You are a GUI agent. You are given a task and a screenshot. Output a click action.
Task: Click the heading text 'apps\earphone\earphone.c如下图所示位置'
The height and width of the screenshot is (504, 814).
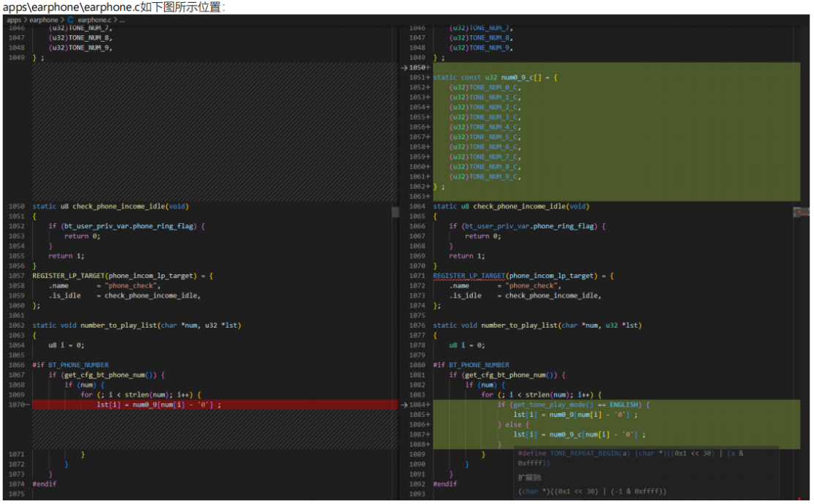113,7
